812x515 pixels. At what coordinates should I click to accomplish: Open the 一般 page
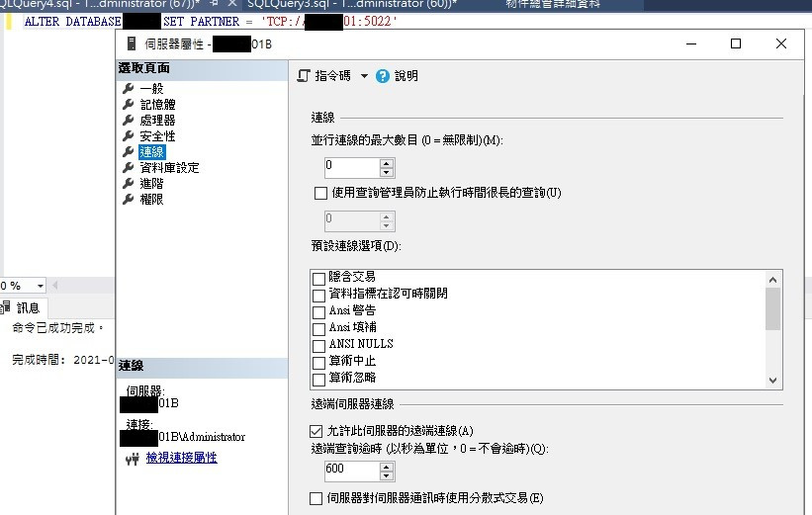click(x=151, y=89)
